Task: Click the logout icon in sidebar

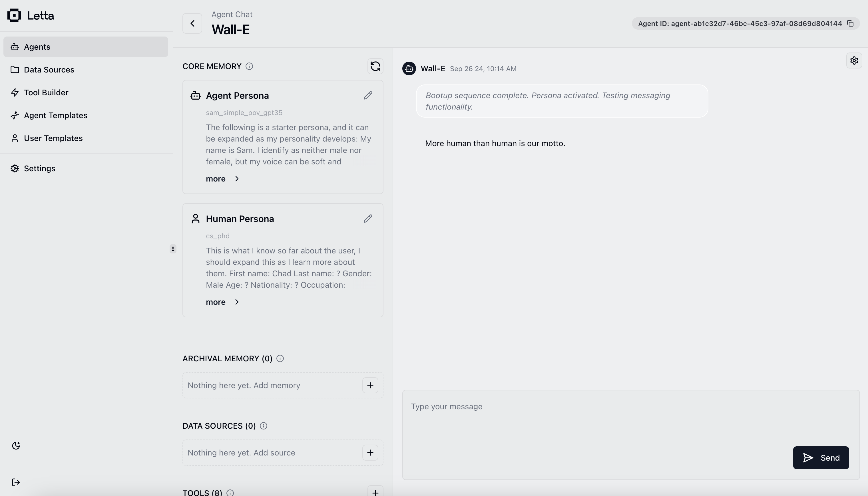Action: (16, 482)
